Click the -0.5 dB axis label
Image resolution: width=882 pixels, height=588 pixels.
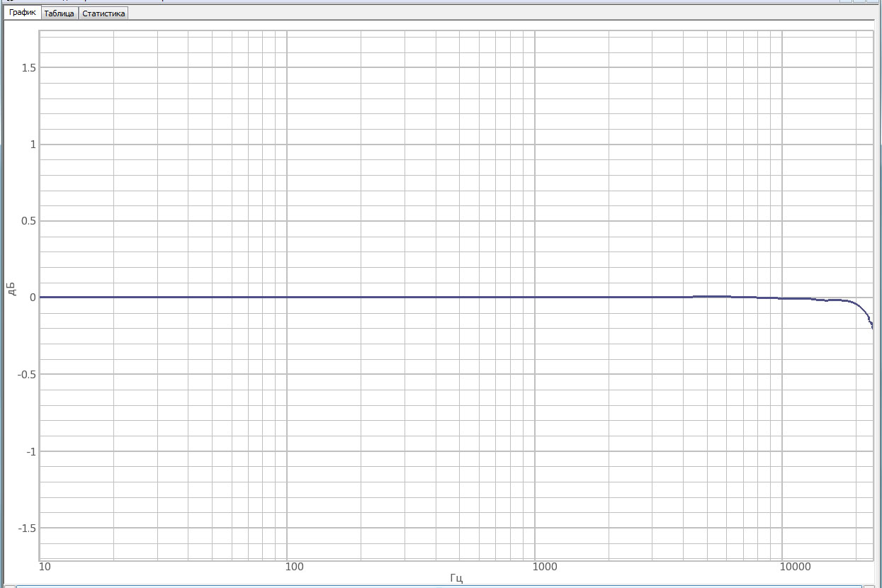26,374
